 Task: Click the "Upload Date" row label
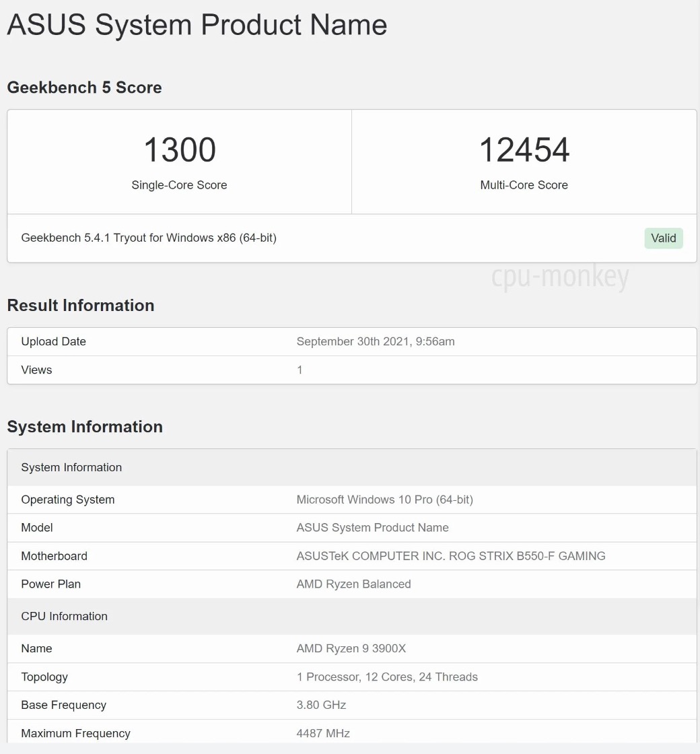[x=53, y=341]
